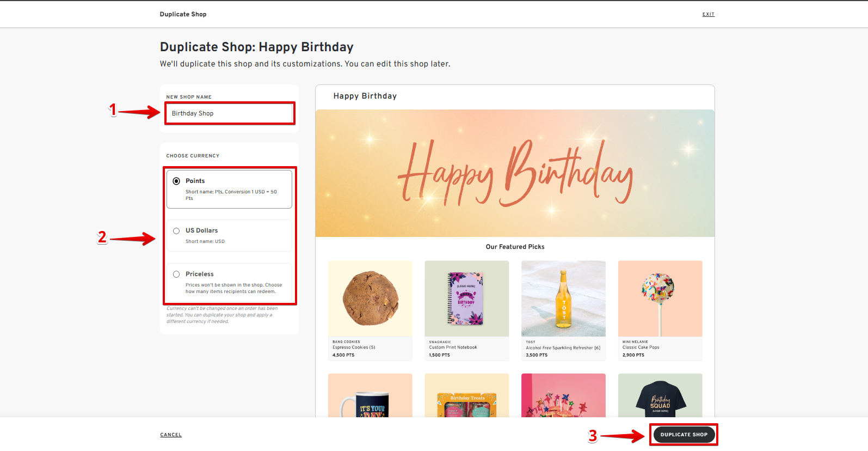Click the Exit link at top
This screenshot has width=868, height=451.
click(708, 14)
